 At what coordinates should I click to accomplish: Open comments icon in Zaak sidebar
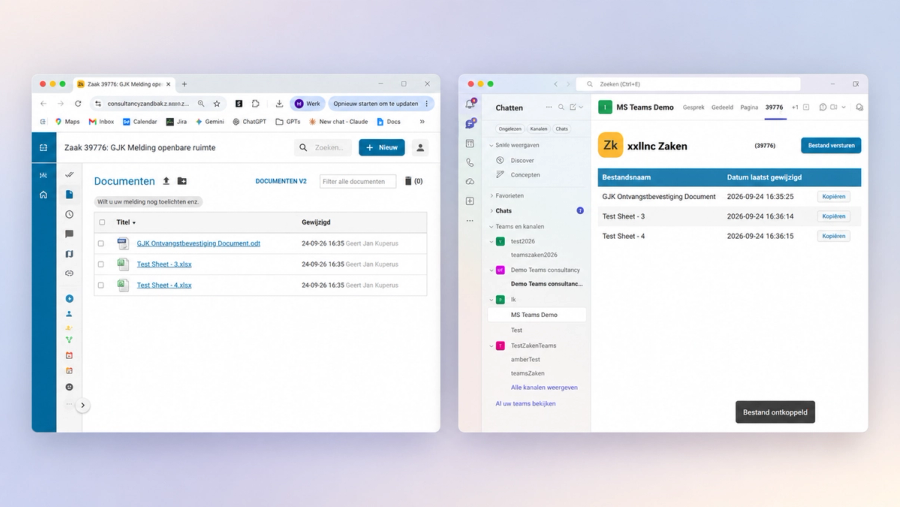(x=69, y=234)
